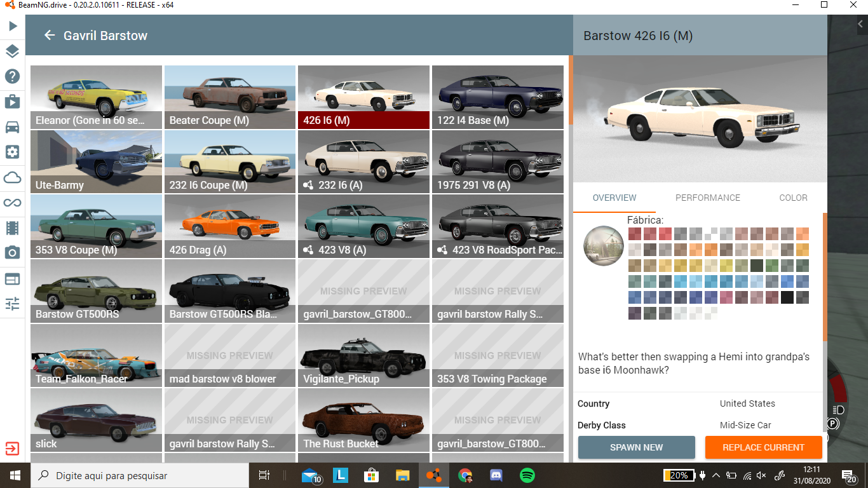Screen dimensions: 868x488
Task: Click the camera Photo Mode icon
Action: (x=12, y=253)
